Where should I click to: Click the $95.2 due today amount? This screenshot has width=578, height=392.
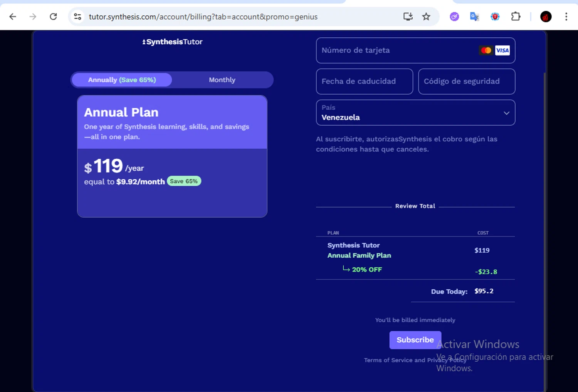pos(484,291)
